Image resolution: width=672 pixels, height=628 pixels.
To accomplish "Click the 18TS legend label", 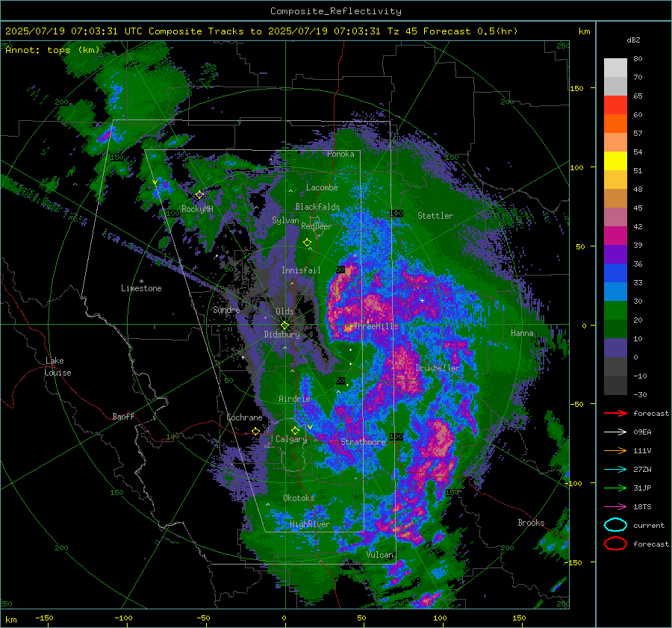I will click(642, 507).
